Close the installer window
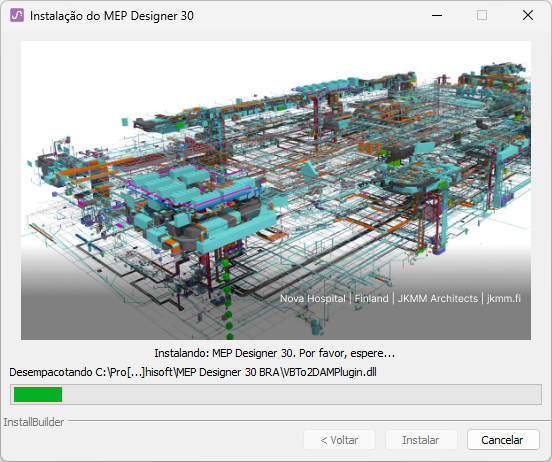552x462 pixels. coord(528,15)
